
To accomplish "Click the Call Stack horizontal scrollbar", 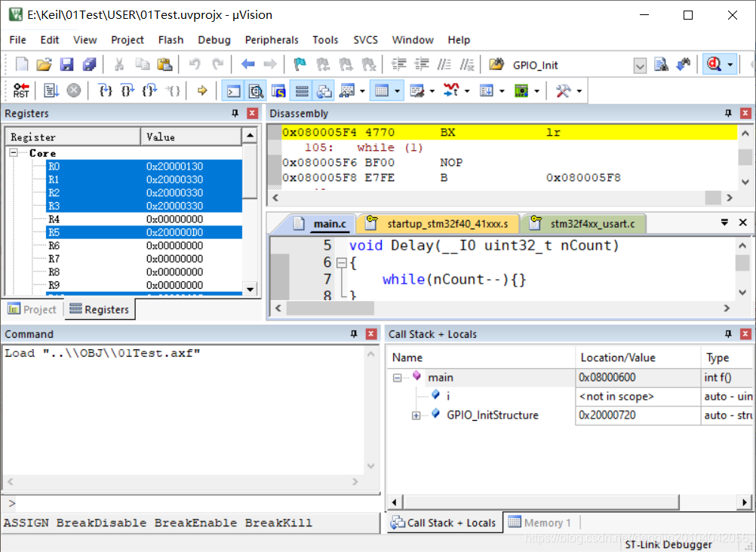I will (x=568, y=502).
